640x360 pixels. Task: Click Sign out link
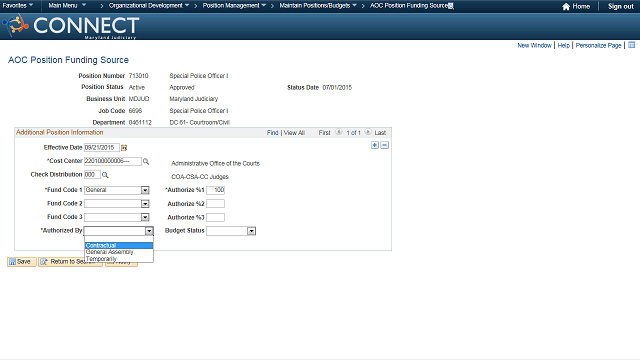pyautogui.click(x=621, y=7)
